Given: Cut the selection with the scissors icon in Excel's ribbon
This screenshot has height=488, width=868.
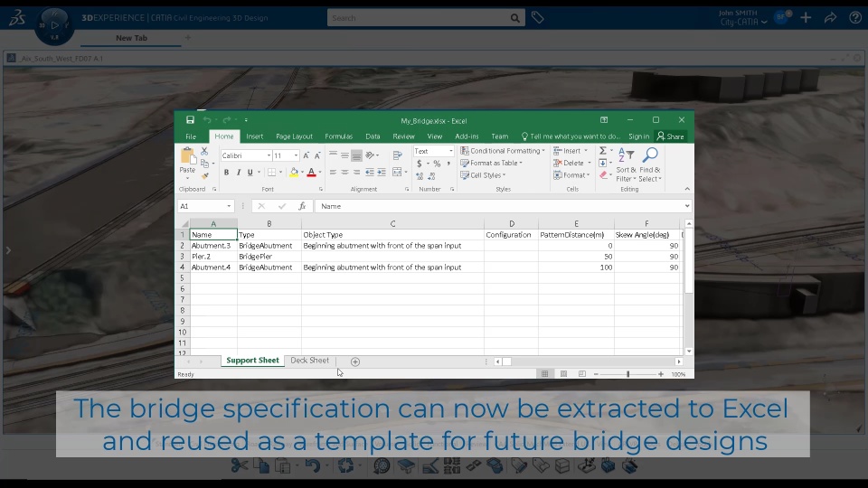Looking at the screenshot, I should click(204, 151).
